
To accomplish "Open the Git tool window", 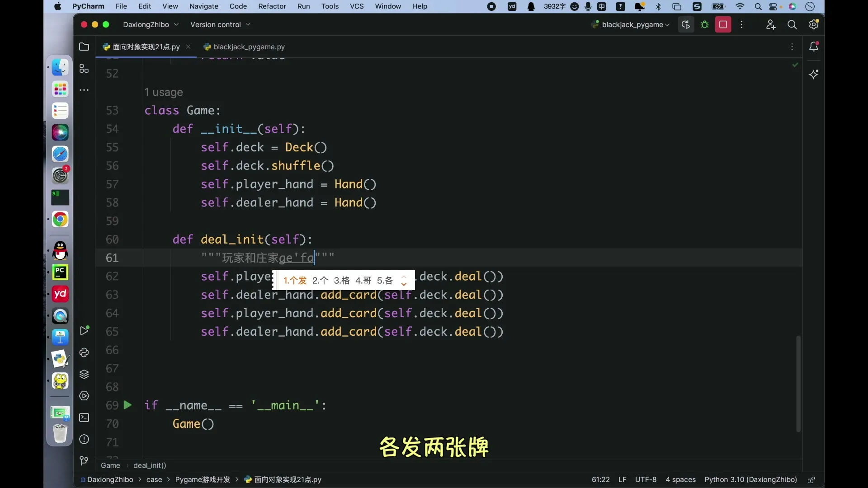I will click(84, 461).
